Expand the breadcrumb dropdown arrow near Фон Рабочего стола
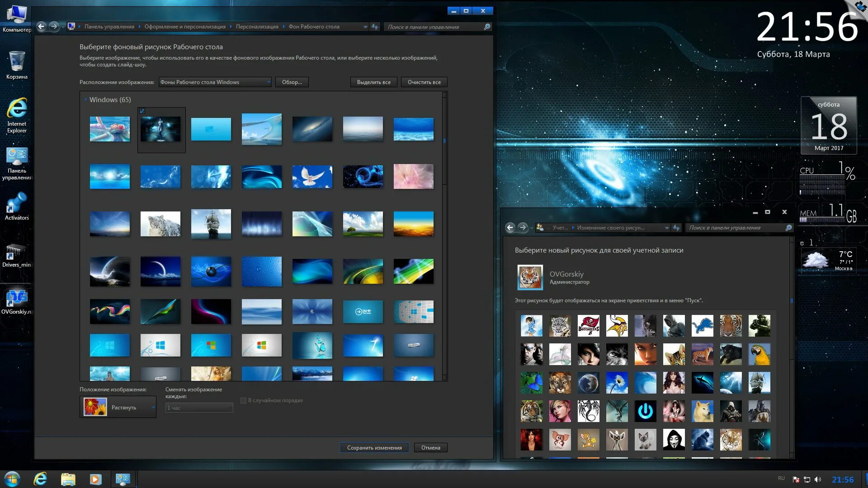 364,27
